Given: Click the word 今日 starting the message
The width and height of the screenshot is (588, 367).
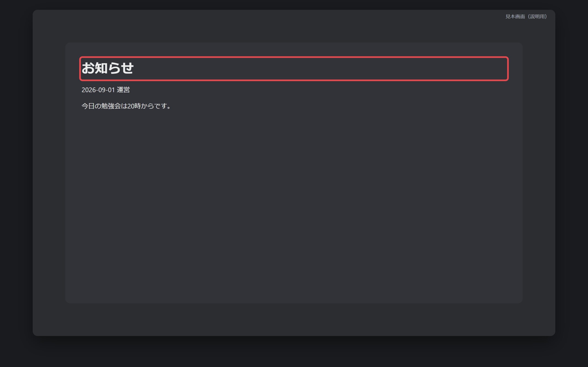Looking at the screenshot, I should [88, 106].
